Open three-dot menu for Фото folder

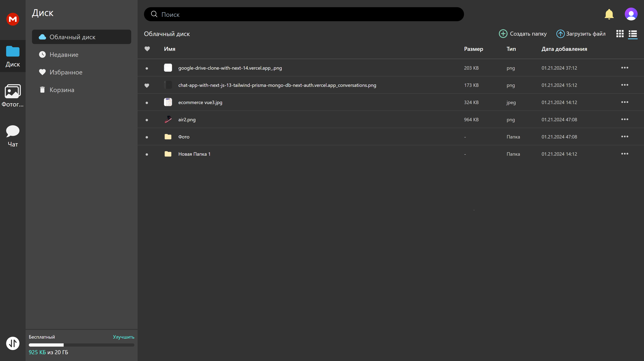(x=624, y=137)
